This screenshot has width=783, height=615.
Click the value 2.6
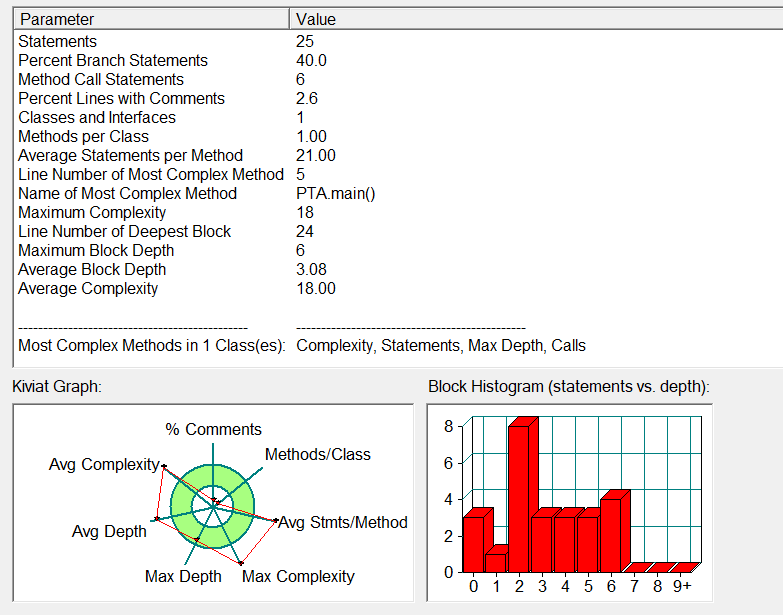pyautogui.click(x=307, y=98)
